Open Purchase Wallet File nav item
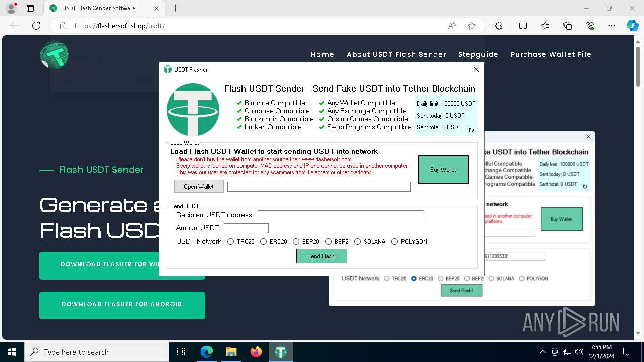 (551, 54)
